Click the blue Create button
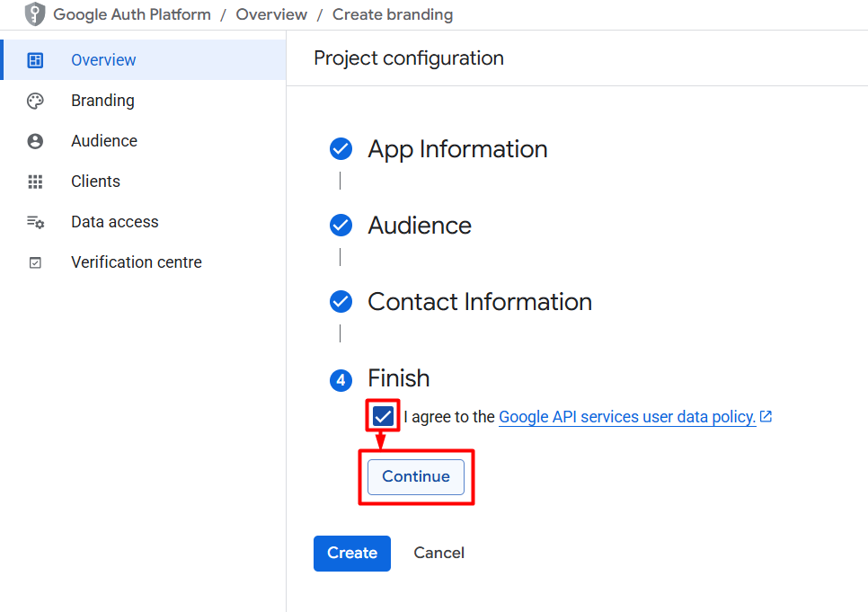 [352, 554]
